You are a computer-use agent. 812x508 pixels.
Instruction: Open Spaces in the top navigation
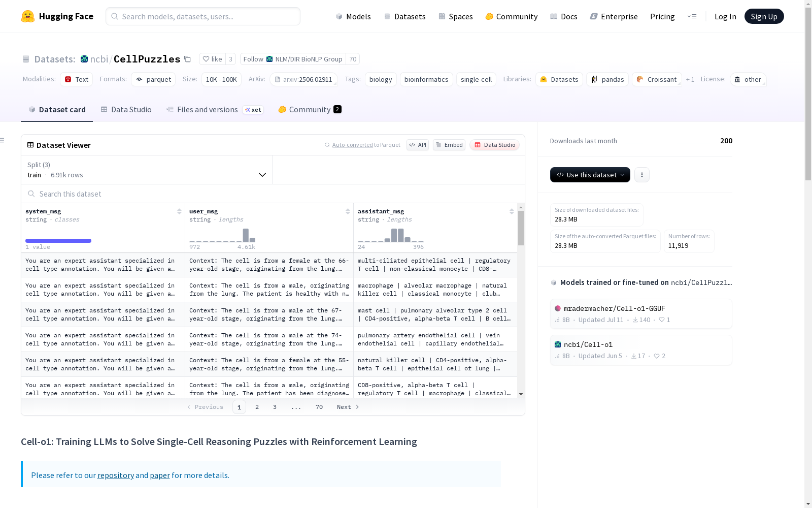click(456, 16)
